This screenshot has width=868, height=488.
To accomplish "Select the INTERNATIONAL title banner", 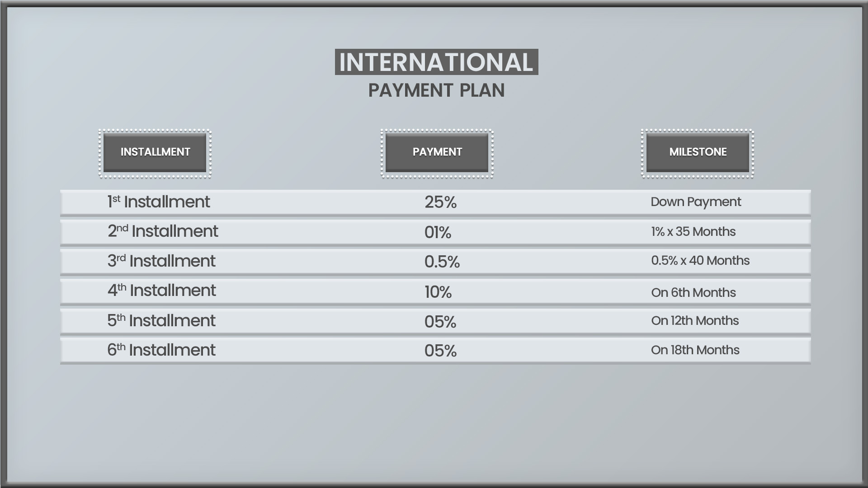I will point(436,62).
